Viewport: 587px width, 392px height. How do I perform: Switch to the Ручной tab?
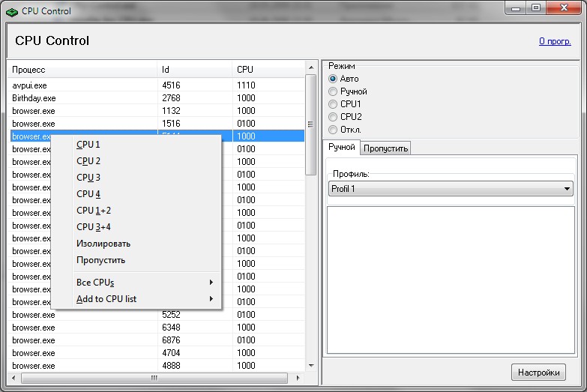pyautogui.click(x=341, y=147)
